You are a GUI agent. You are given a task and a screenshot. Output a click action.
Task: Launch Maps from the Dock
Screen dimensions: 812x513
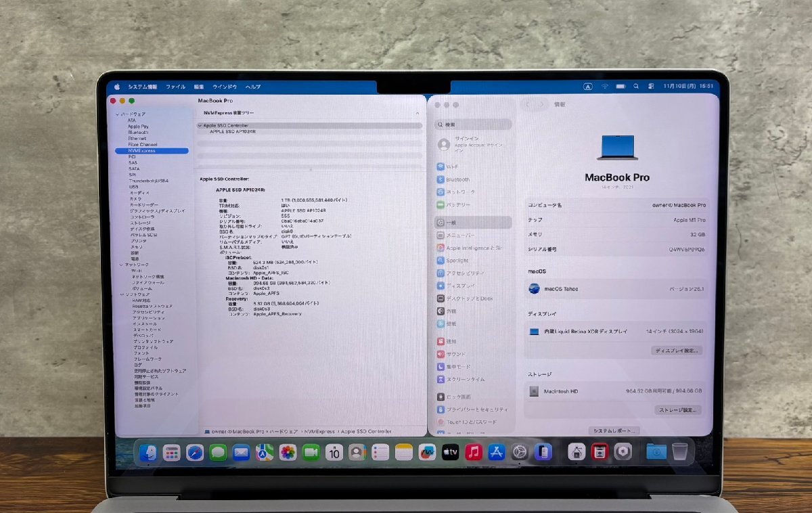tap(265, 453)
